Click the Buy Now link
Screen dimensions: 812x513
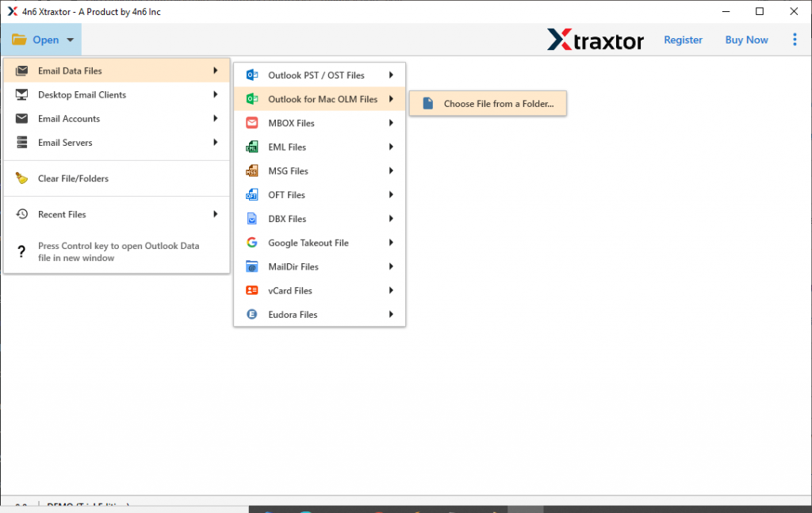point(746,40)
